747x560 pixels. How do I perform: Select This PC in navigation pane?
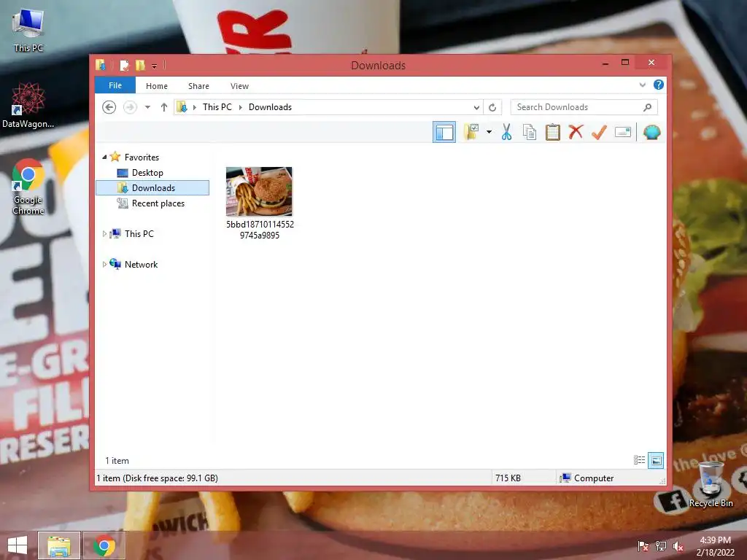139,234
